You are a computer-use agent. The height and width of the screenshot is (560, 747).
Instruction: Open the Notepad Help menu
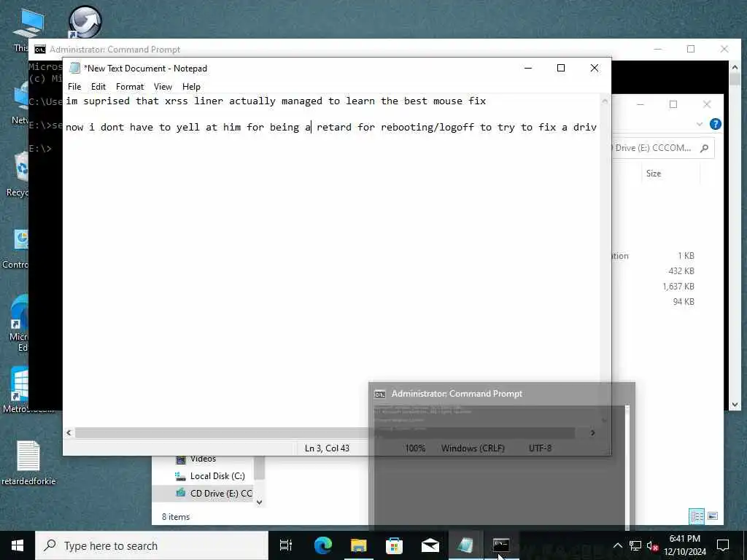coord(191,87)
